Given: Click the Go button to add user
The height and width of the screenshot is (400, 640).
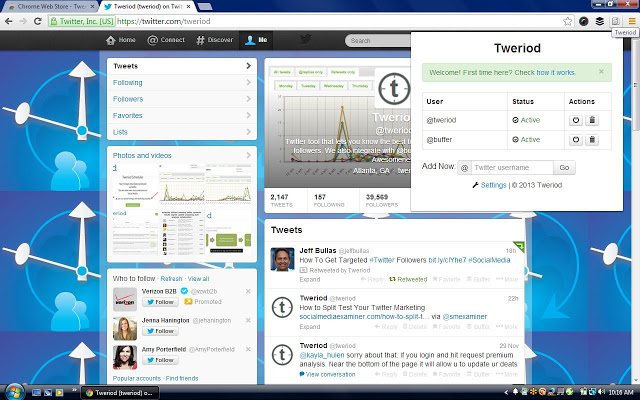Looking at the screenshot, I should 565,168.
